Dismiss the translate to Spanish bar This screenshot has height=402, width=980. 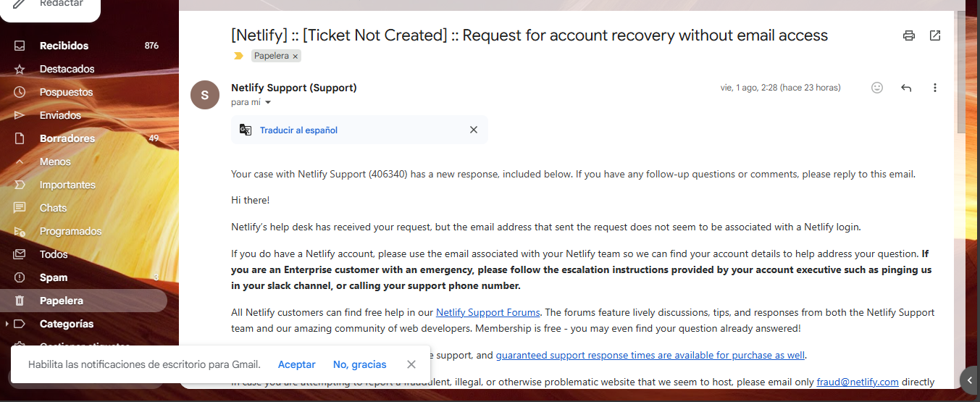tap(474, 130)
